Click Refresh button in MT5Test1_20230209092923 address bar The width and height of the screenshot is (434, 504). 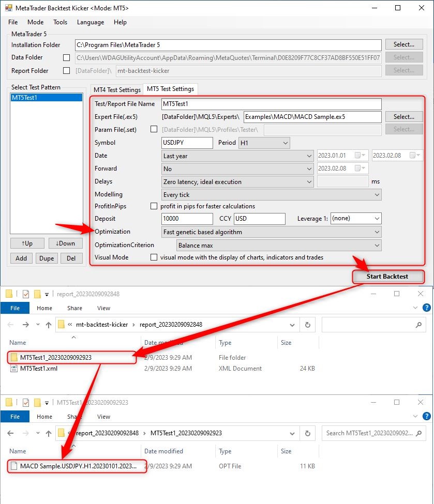(308, 433)
